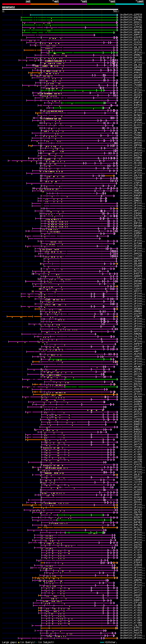Open hit UniRef100_Q41289
146x644 pixels.
pos(131,75)
